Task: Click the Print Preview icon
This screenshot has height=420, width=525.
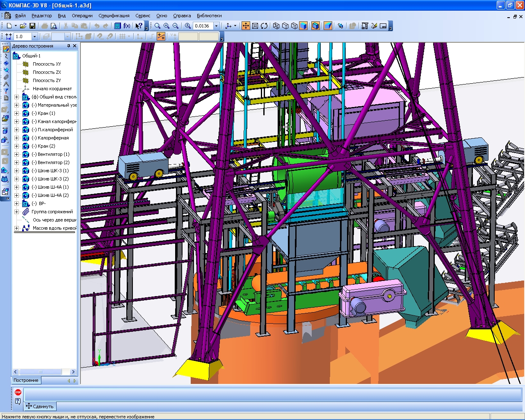Action: [x=53, y=26]
